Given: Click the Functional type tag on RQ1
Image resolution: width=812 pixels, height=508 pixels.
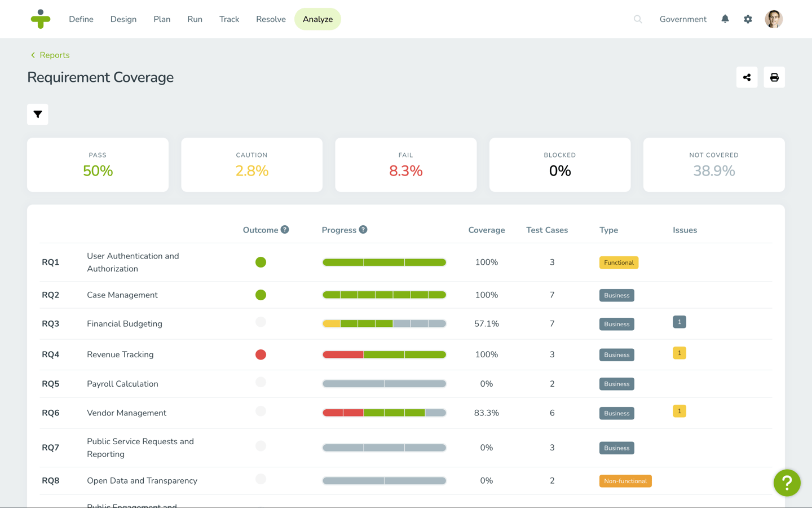Looking at the screenshot, I should [619, 262].
